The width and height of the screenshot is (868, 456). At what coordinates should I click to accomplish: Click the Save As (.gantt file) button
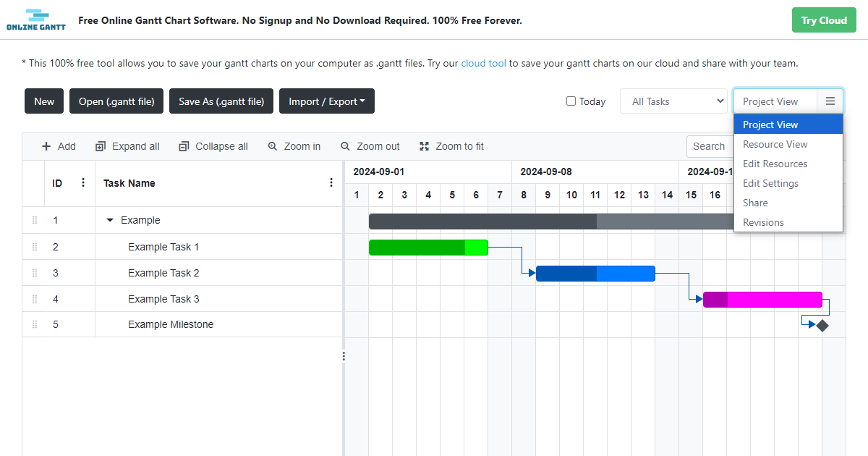(221, 101)
